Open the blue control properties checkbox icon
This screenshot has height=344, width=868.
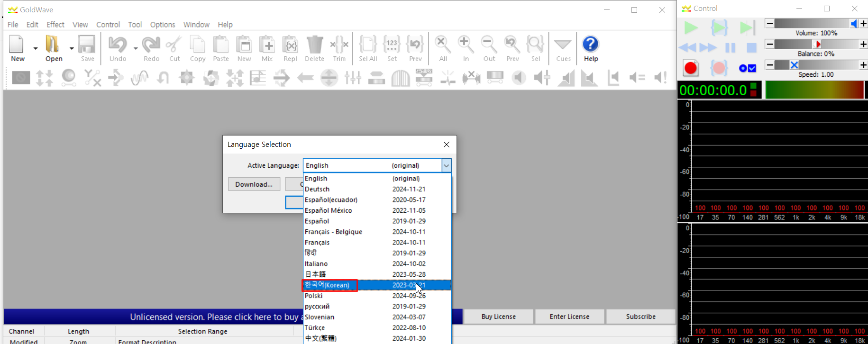(x=748, y=68)
